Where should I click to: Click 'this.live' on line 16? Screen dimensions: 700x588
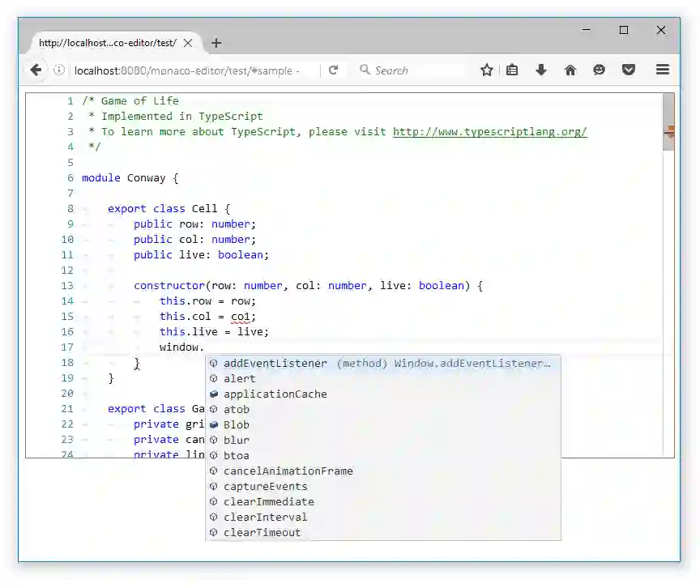(x=189, y=332)
